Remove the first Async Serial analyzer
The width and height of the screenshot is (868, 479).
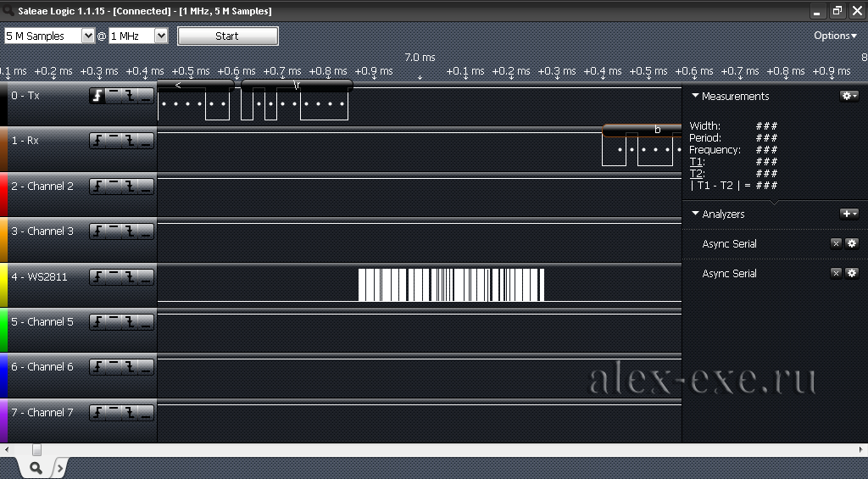(836, 243)
